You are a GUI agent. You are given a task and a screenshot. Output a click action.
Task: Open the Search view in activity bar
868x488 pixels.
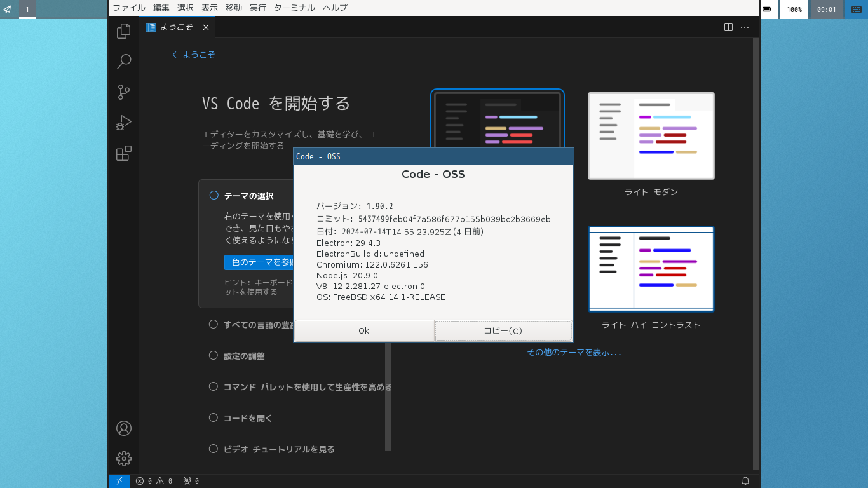click(x=124, y=61)
